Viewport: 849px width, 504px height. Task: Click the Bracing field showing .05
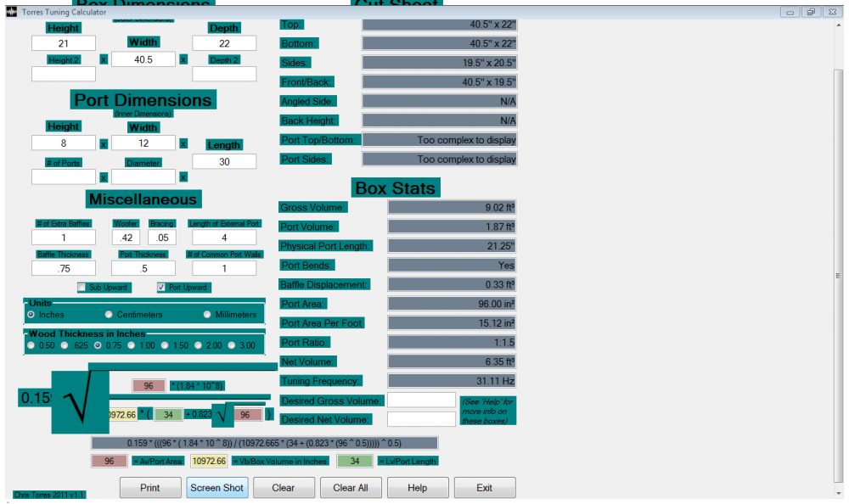click(x=162, y=237)
